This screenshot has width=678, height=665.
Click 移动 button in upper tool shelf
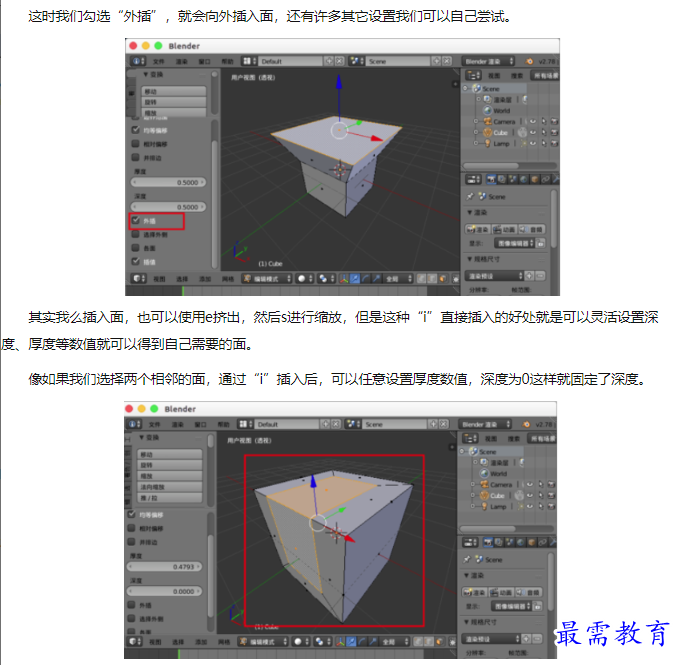click(x=174, y=91)
